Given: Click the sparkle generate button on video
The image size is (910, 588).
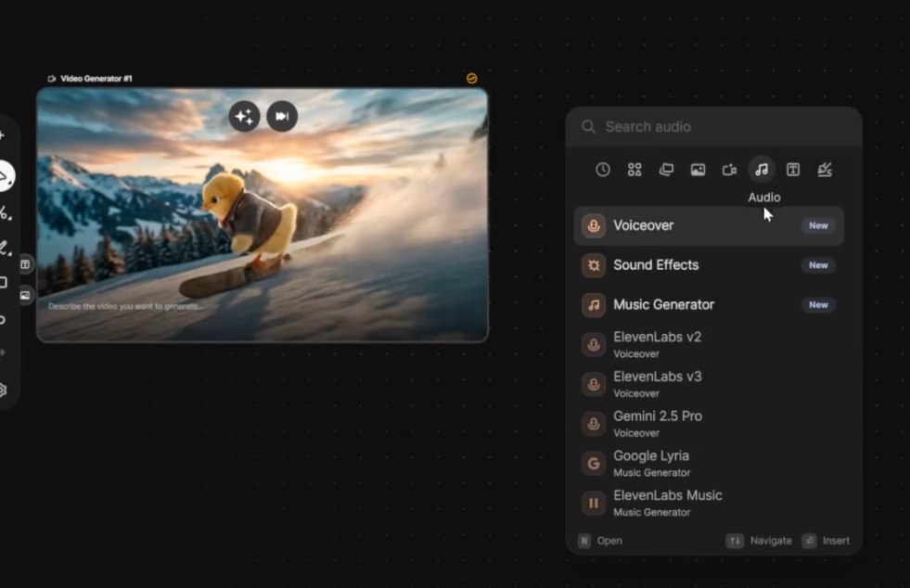Looking at the screenshot, I should [x=244, y=116].
